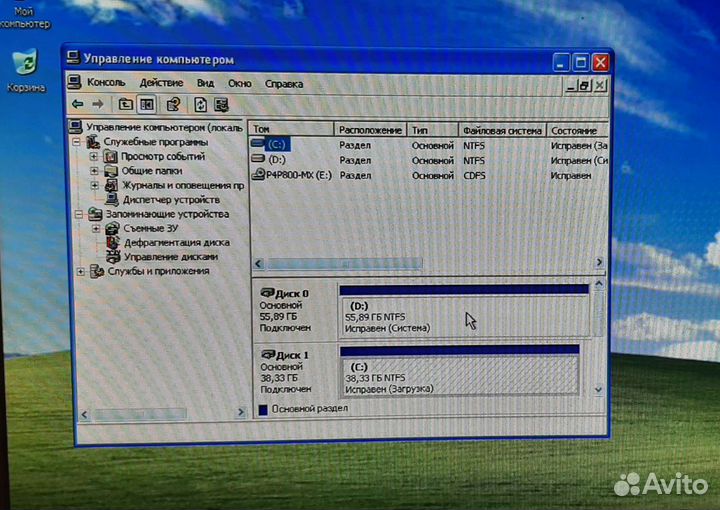Toggle the console tree pane icon
This screenshot has width=720, height=510.
click(147, 105)
